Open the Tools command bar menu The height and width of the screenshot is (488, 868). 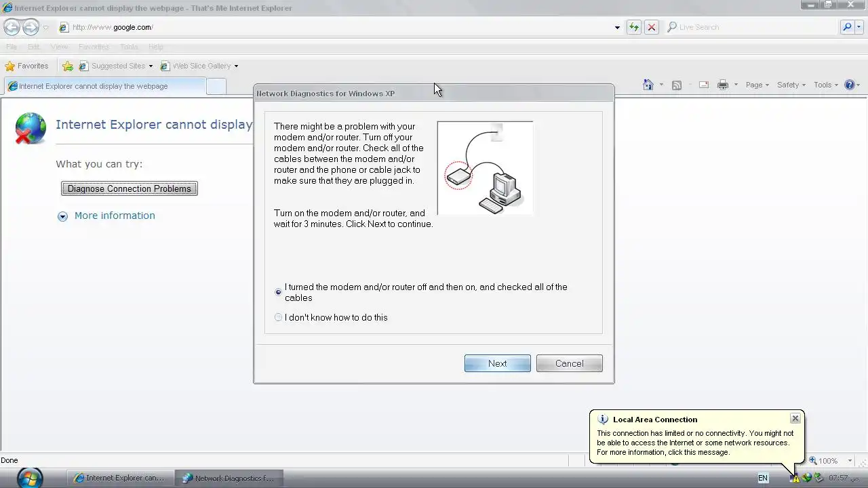(826, 85)
